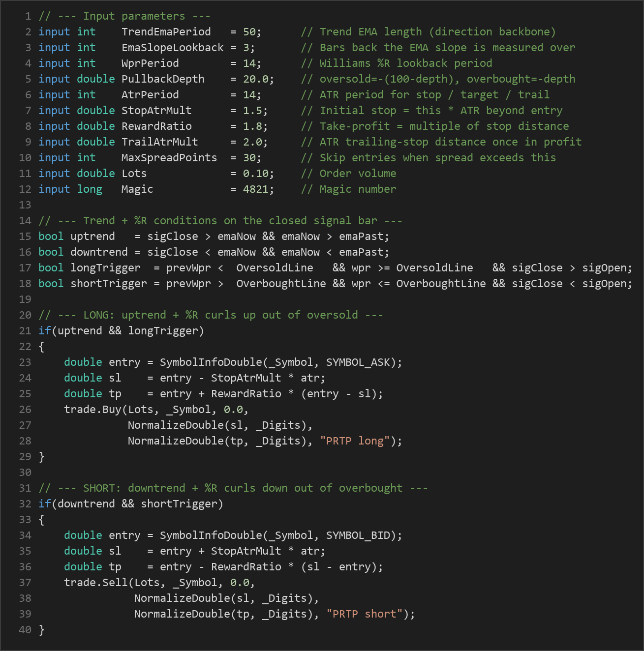Click the trade.Sell function call
644x651 pixels.
tap(96, 583)
